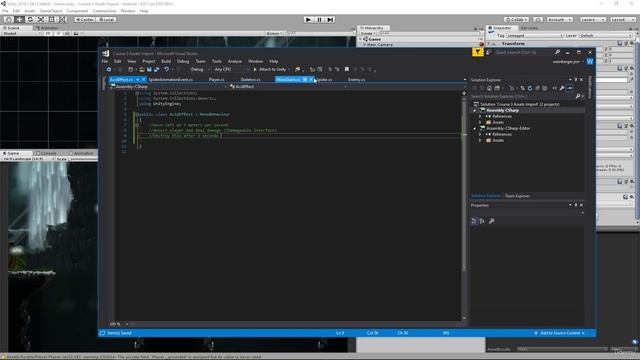
Task: Click the Properties wrench icon in Solution Explorer
Action: click(x=562, y=88)
